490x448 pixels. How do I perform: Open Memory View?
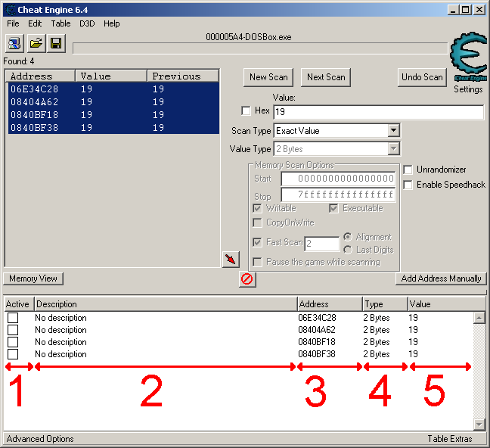[x=33, y=278]
